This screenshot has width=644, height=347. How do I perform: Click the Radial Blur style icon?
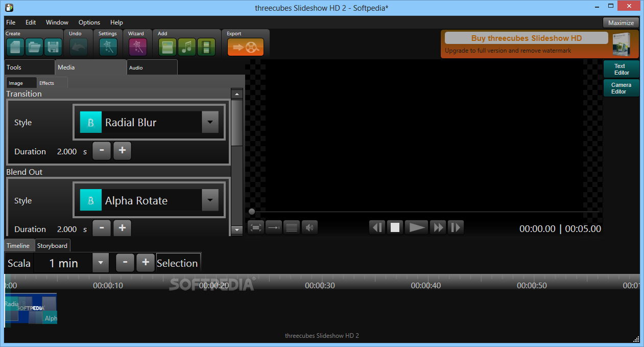tap(91, 122)
